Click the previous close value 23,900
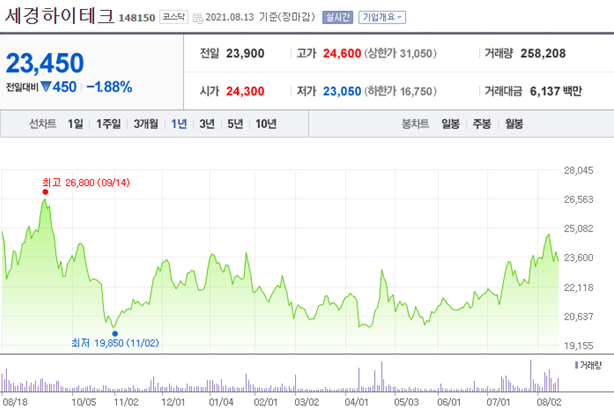Image resolution: width=614 pixels, height=418 pixels. (x=245, y=53)
